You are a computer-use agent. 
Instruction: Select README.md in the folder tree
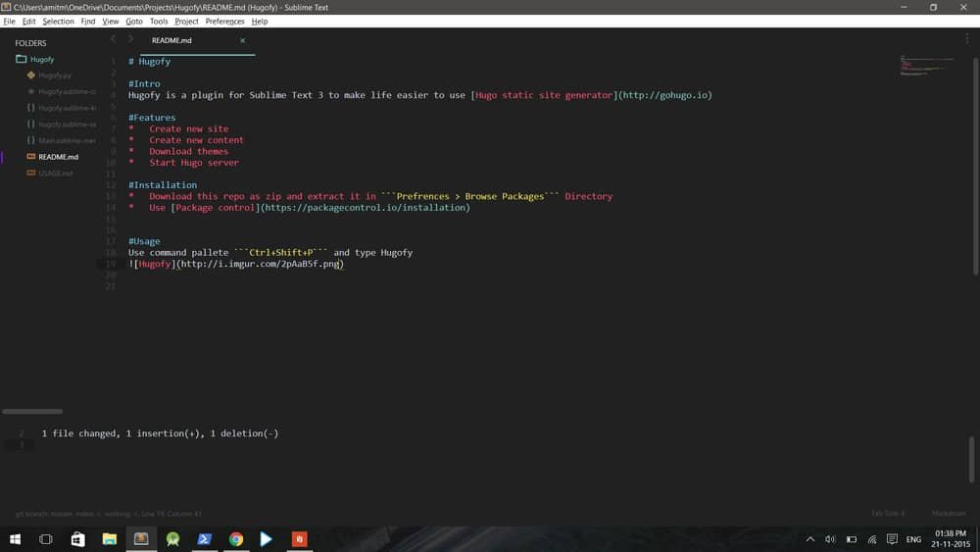click(x=58, y=157)
